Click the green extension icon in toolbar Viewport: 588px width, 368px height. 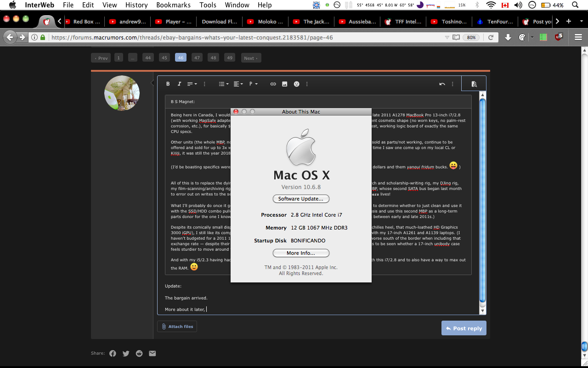[543, 37]
